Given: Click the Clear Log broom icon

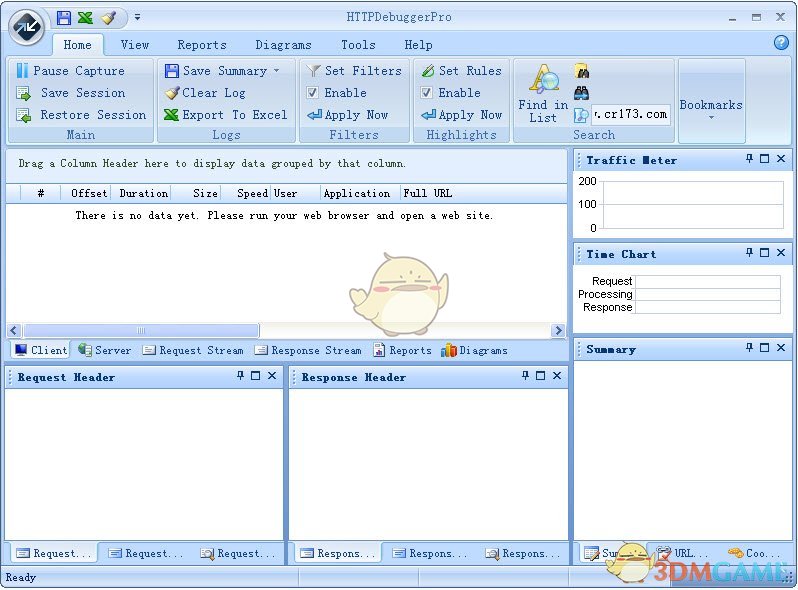Looking at the screenshot, I should (x=172, y=93).
